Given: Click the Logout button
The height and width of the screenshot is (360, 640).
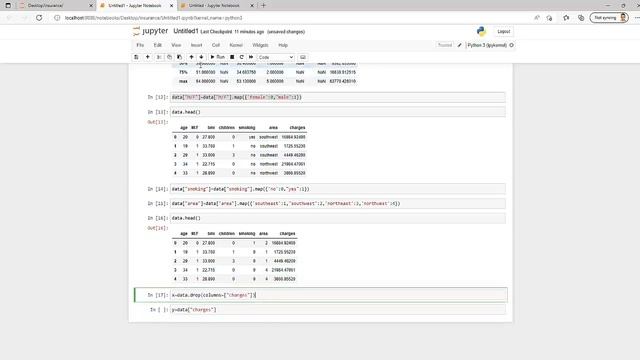Looking at the screenshot, I should [503, 31].
